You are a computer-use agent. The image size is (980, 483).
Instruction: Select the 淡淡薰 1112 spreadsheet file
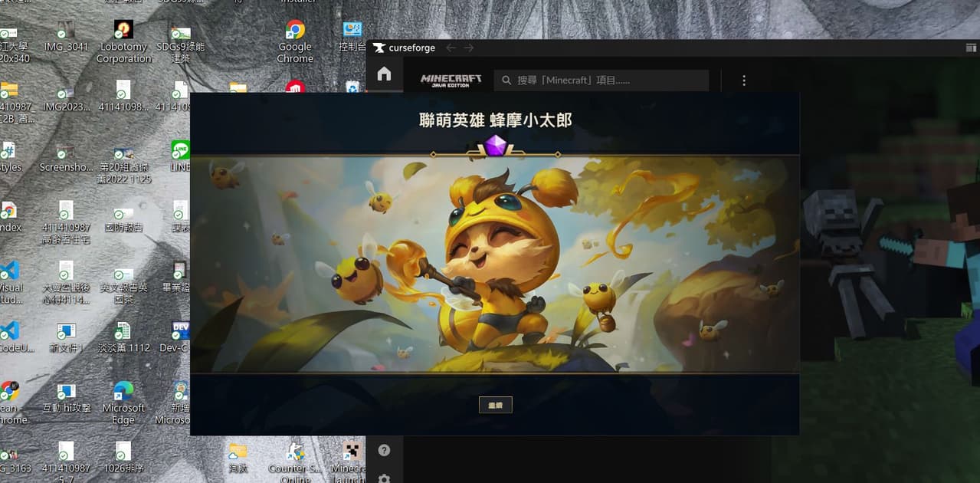click(x=123, y=337)
